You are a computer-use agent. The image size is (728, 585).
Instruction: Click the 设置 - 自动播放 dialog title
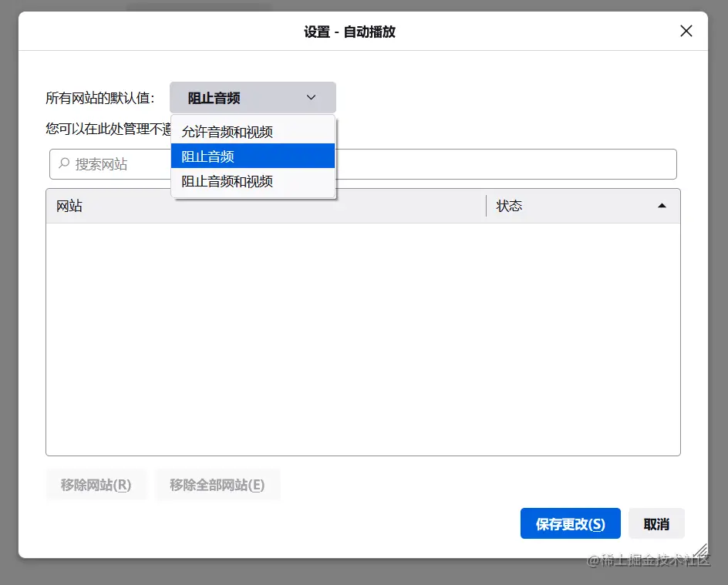pos(349,32)
